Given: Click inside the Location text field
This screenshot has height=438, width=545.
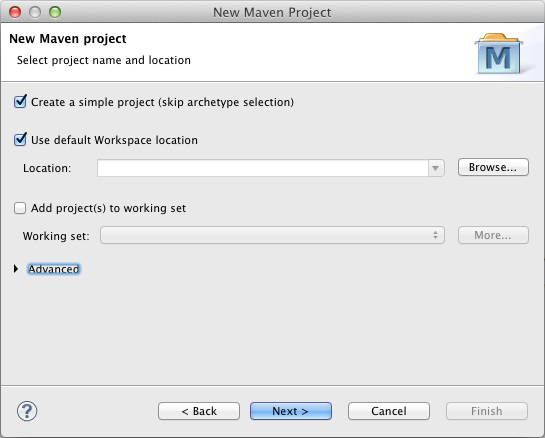Looking at the screenshot, I should [x=263, y=168].
